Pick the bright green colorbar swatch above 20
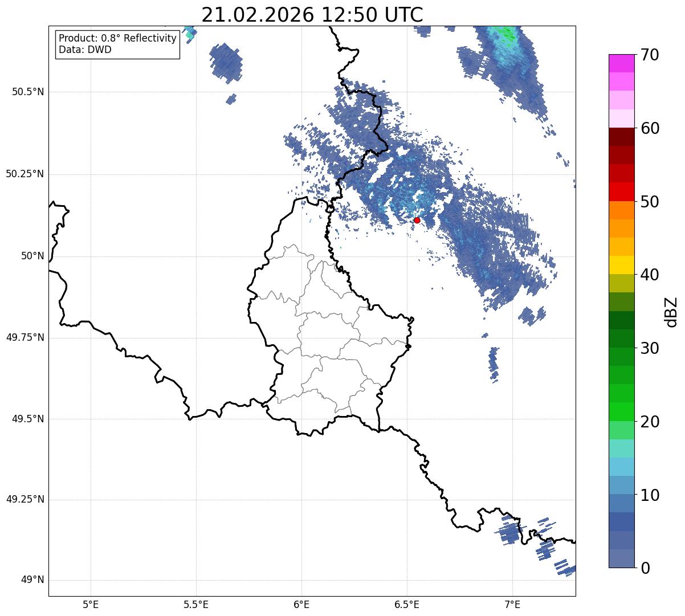 (621, 411)
